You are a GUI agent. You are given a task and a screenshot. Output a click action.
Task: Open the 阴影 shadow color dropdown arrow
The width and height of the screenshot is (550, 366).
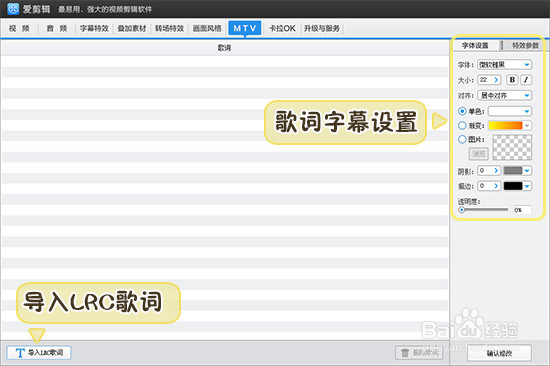[527, 171]
